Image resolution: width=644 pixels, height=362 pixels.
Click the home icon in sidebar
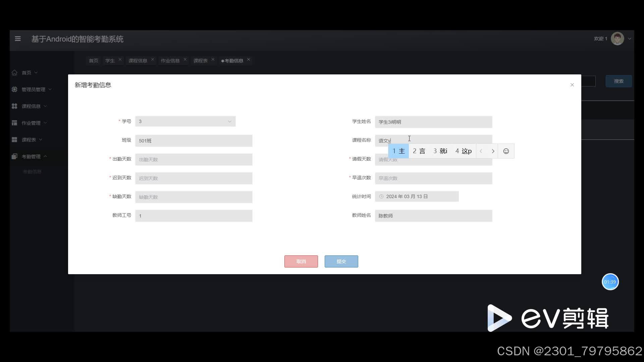coord(14,73)
